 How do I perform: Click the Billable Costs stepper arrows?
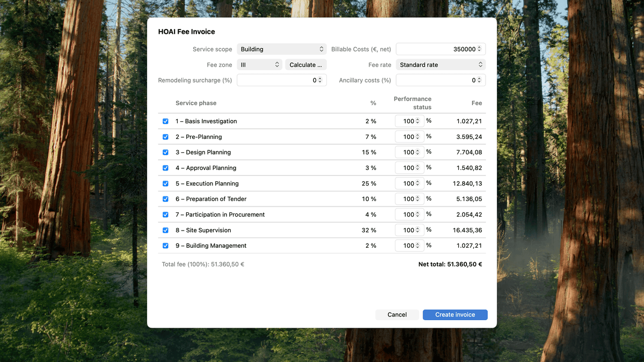tap(480, 49)
